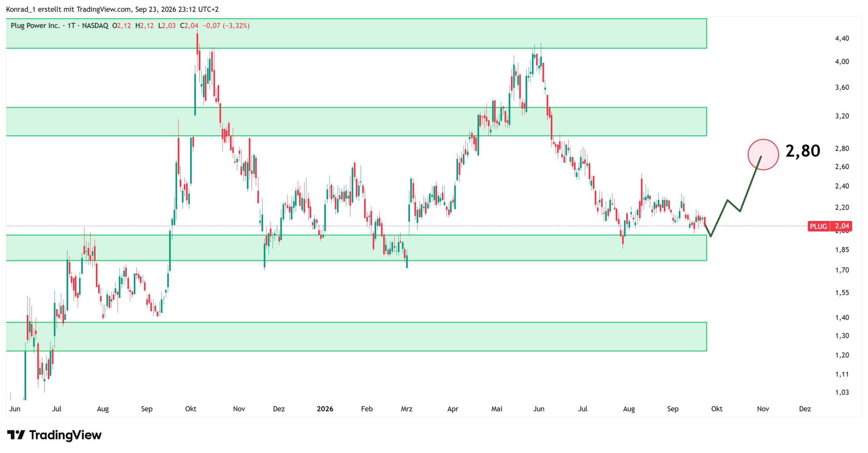
Task: Click 'Konrad_1 erstellt mit TradingView.com' caption
Action: pos(68,9)
